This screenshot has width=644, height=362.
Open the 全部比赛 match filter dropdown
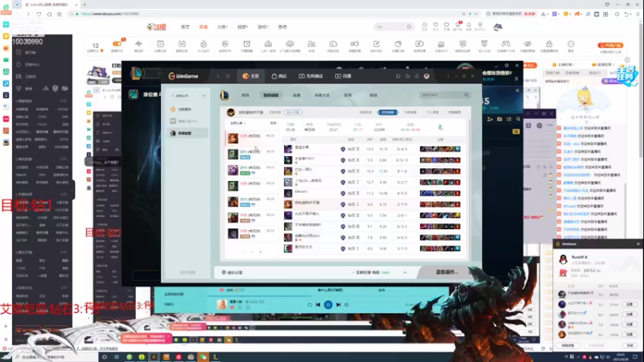(237, 123)
